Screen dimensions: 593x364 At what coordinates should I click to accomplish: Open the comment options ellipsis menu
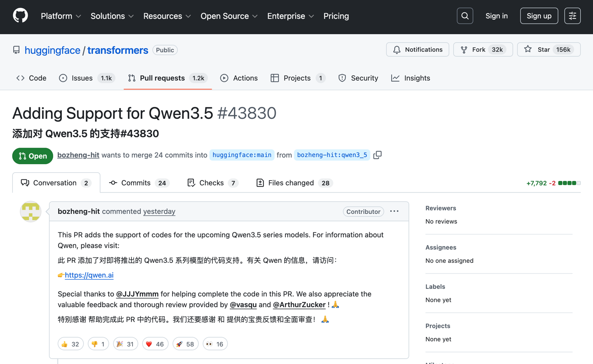(x=394, y=211)
